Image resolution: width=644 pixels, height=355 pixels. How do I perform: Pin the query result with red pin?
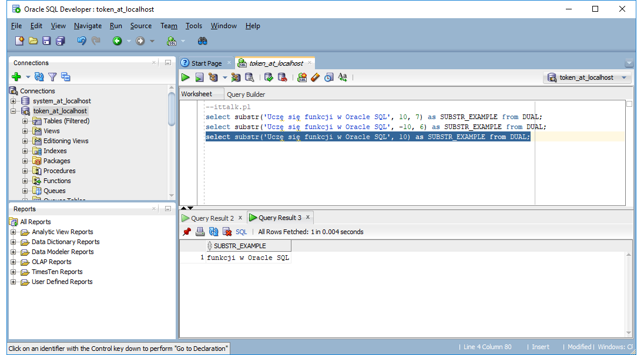click(x=187, y=232)
